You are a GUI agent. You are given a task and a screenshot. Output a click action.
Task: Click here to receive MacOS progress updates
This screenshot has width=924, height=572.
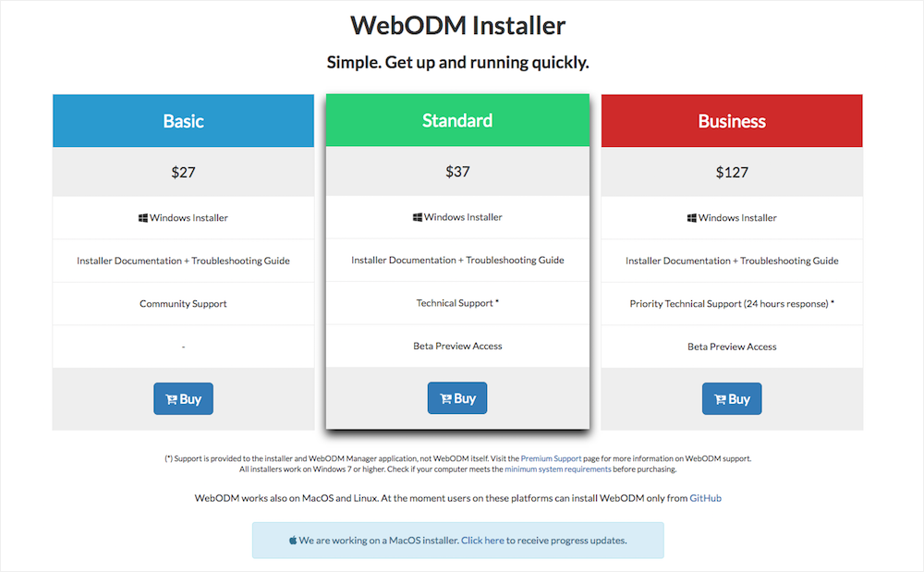click(x=484, y=540)
